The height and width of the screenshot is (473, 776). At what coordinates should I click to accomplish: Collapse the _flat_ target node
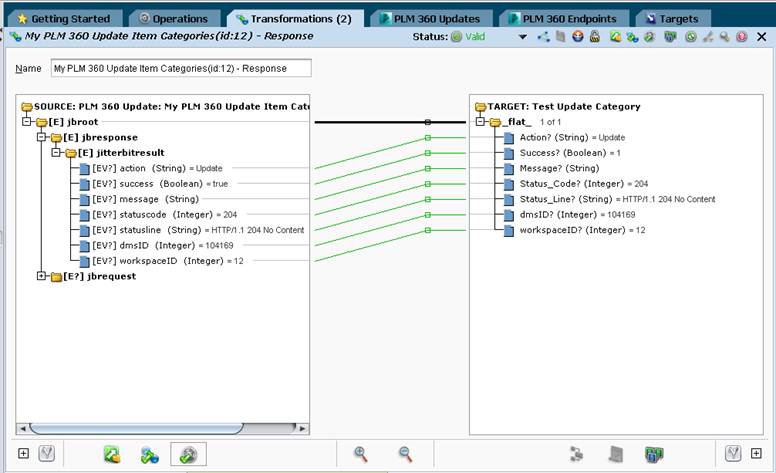tap(480, 122)
